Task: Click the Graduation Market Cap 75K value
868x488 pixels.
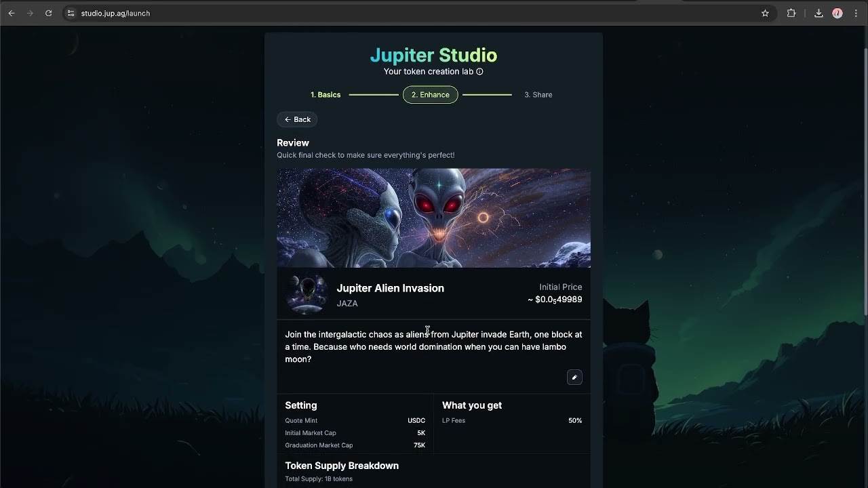Action: coord(419,445)
